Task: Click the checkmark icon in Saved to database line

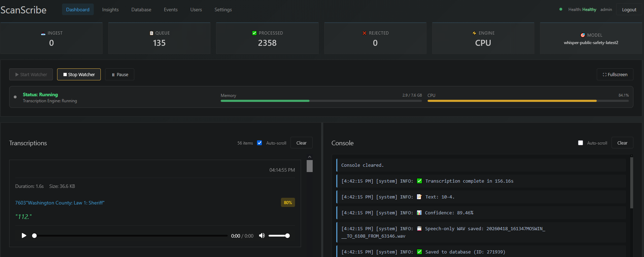Action: pyautogui.click(x=419, y=252)
